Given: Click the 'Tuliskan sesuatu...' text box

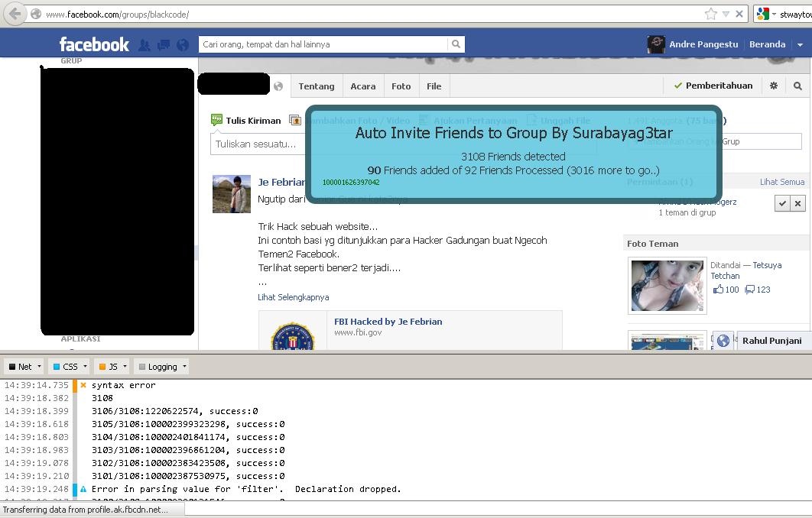Looking at the screenshot, I should (258, 144).
